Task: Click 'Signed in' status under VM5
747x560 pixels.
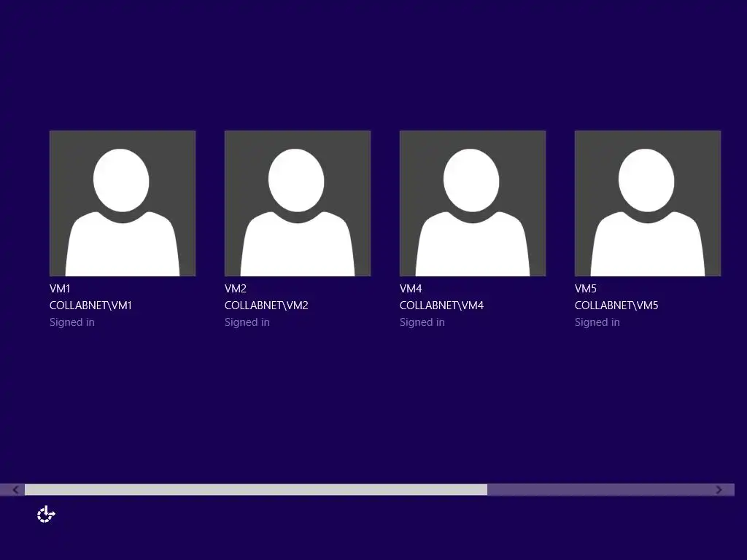Action: click(x=597, y=322)
